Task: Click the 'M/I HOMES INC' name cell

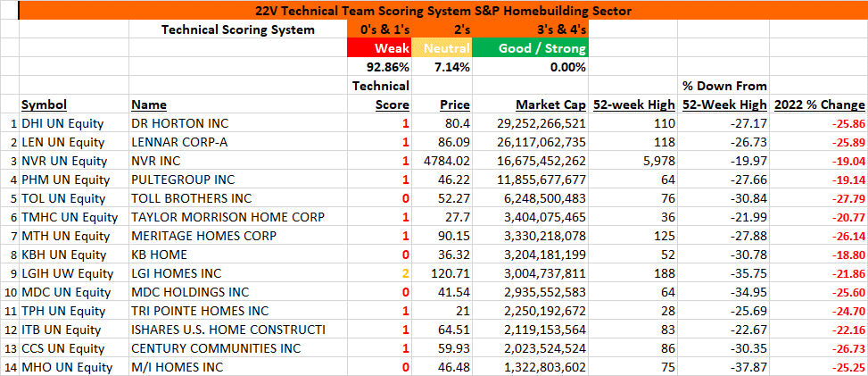Action: 238,367
